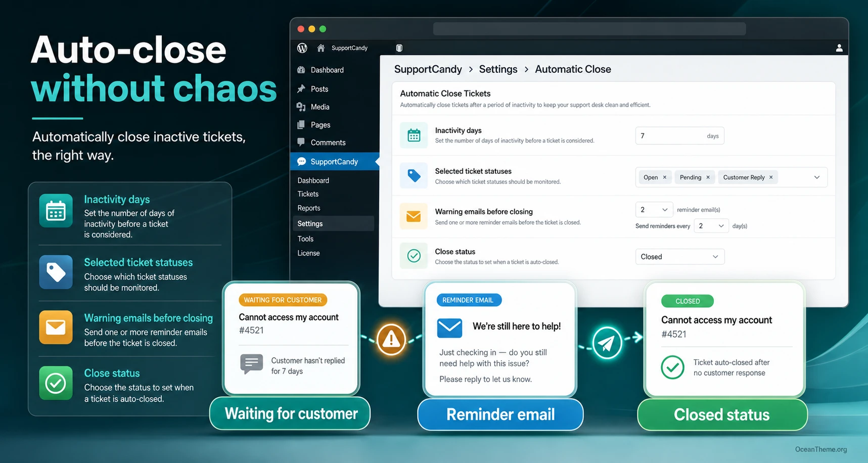The height and width of the screenshot is (463, 868).
Task: Click the WordPress logo in the admin bar
Action: tap(302, 48)
